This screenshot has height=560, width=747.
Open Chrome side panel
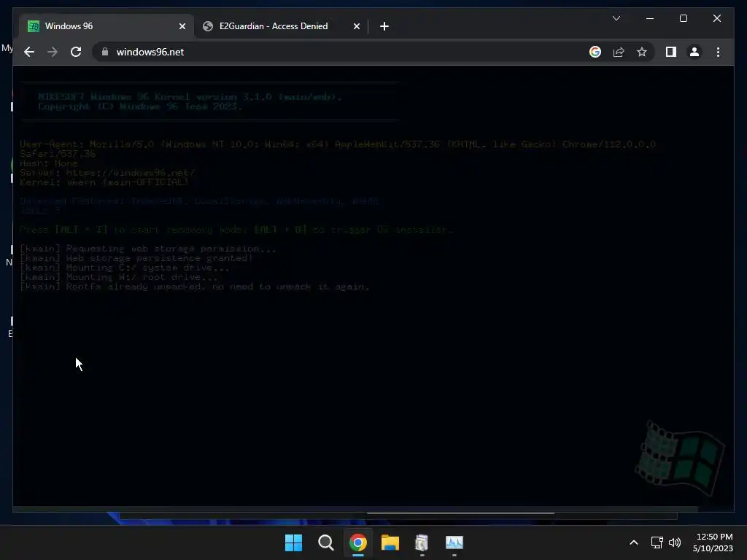point(671,52)
